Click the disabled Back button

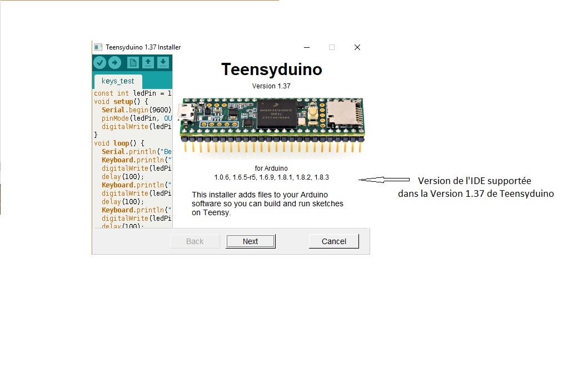195,241
